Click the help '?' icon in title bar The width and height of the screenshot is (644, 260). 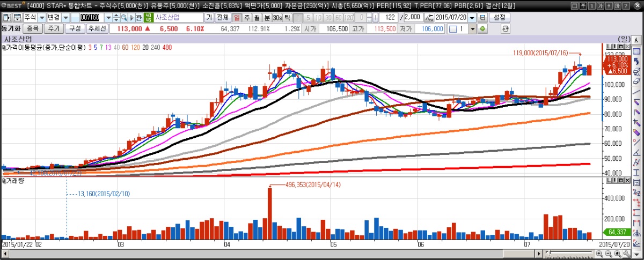tap(626, 5)
